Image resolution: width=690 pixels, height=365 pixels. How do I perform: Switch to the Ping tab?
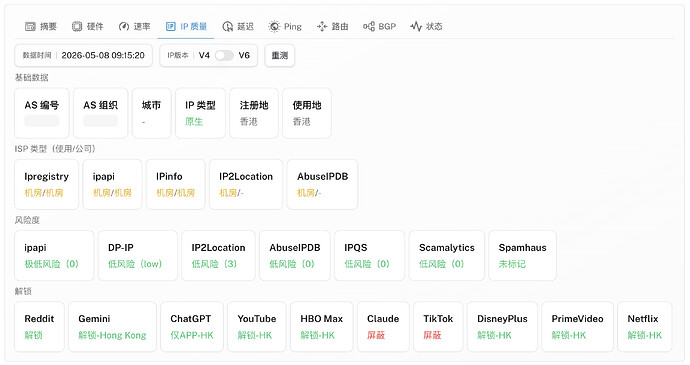click(285, 26)
